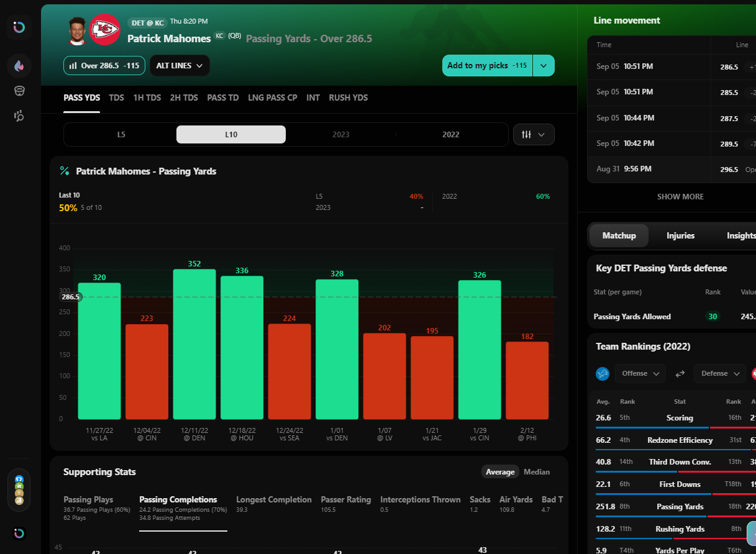Select the Passer Rating supporting stat
Viewport: 756px width, 554px height.
346,504
